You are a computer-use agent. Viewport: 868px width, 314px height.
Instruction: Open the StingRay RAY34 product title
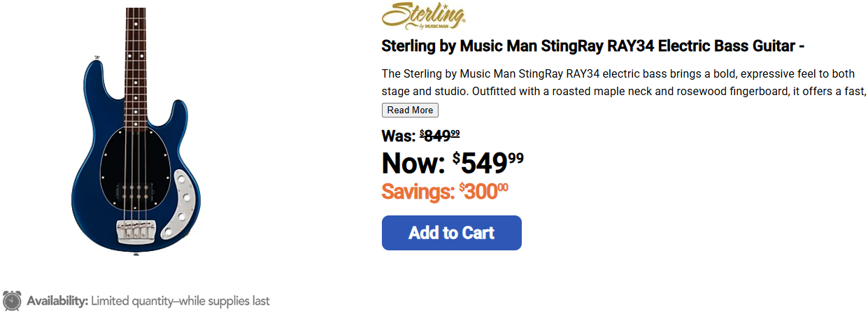[x=592, y=46]
